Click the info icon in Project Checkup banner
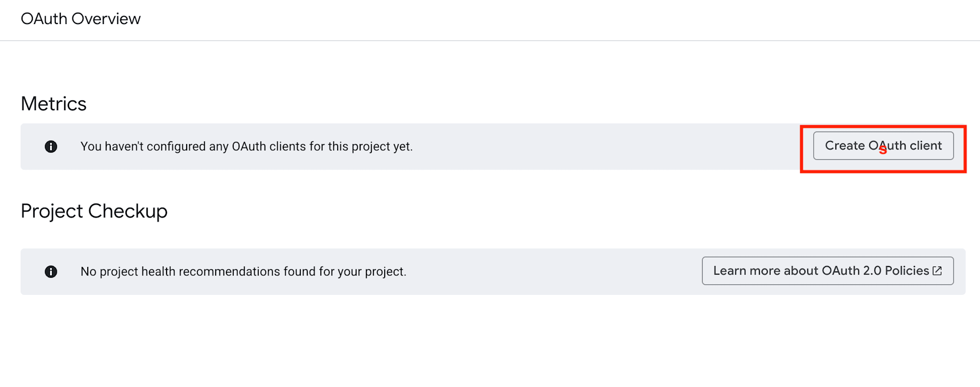The width and height of the screenshot is (980, 387). 51,271
